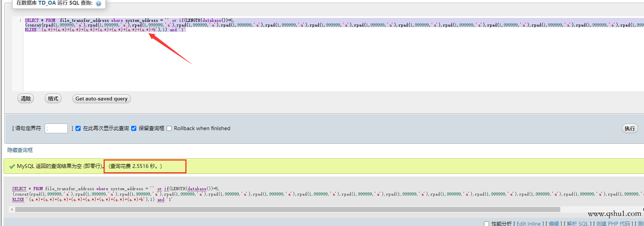
Task: Click the 执行 execute button
Action: point(630,129)
